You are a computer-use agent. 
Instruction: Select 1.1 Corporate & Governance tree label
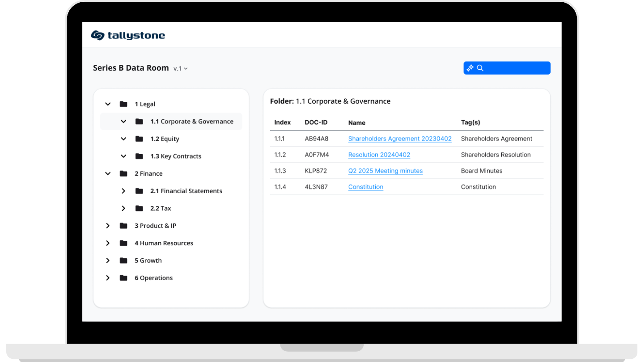click(192, 122)
